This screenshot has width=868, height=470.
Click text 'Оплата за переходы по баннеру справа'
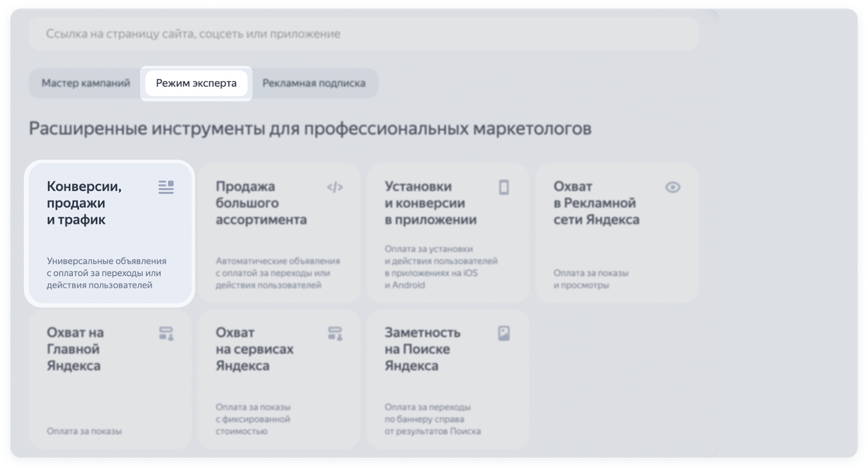[432, 419]
